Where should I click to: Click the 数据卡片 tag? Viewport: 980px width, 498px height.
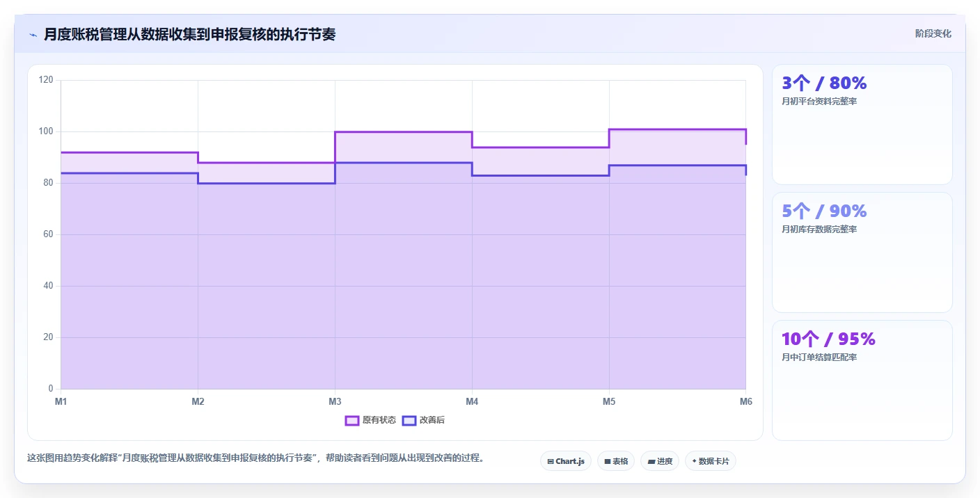click(x=711, y=461)
